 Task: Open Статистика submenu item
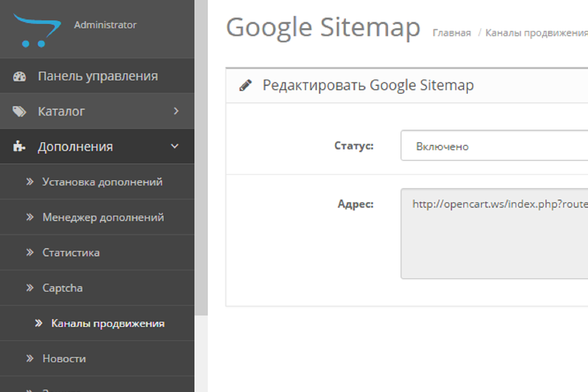(x=97, y=252)
